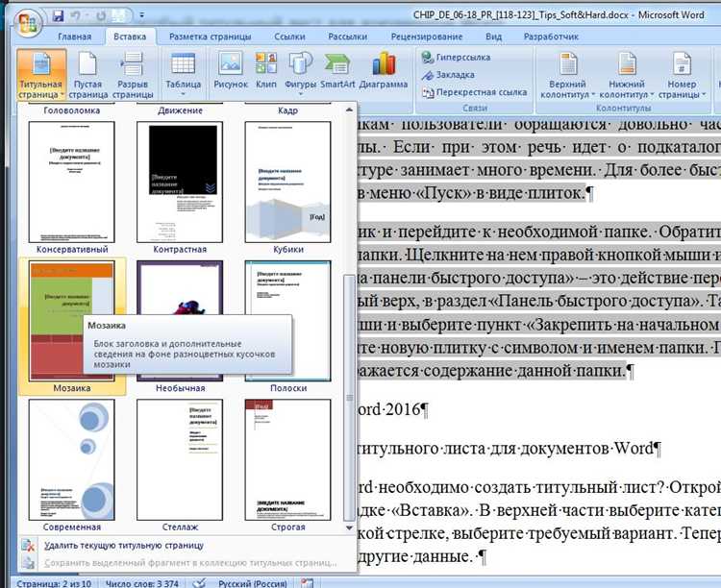
Task: Click the Закладка bookmark button
Action: click(x=448, y=75)
